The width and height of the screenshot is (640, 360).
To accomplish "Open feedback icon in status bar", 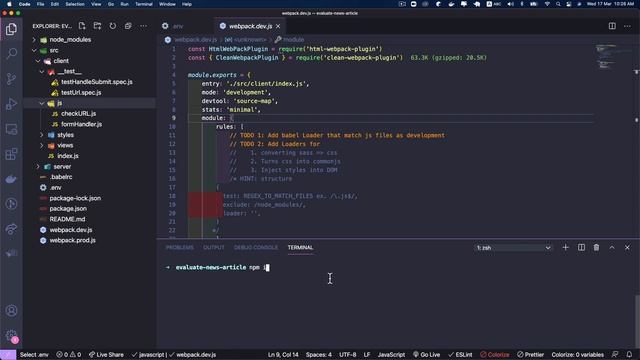I will (615, 354).
